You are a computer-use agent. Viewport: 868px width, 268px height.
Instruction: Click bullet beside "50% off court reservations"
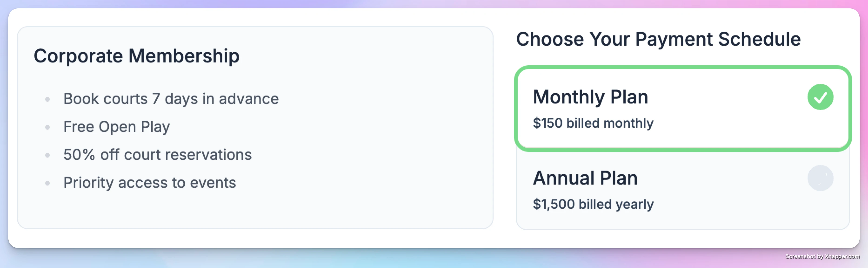[47, 155]
